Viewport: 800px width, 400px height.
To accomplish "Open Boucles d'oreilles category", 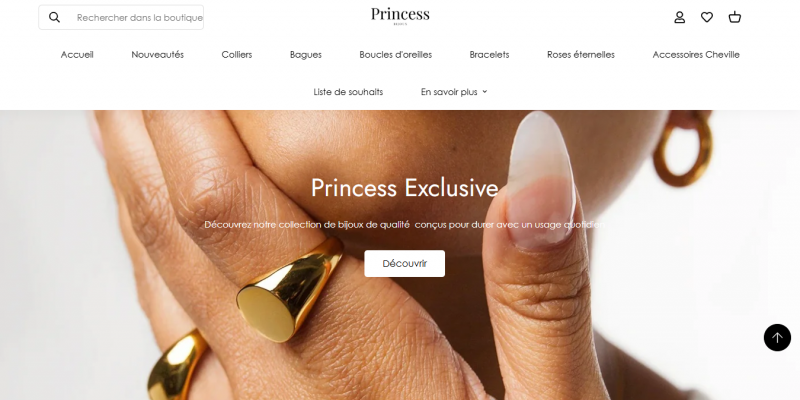I will 395,55.
